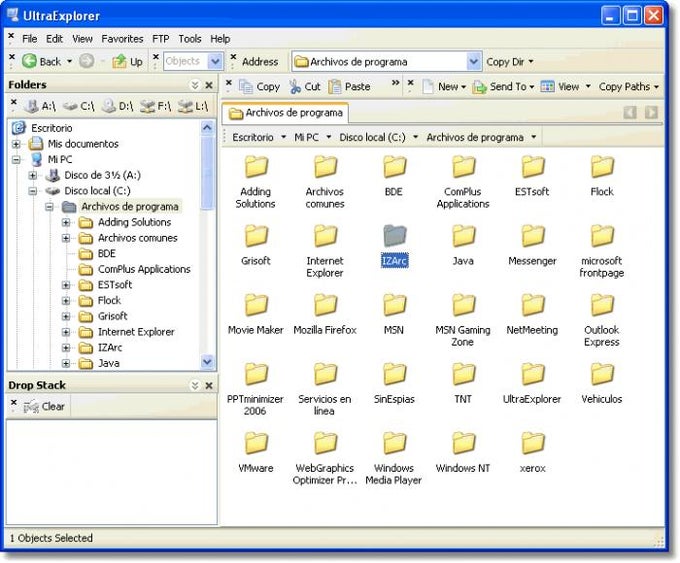680x563 pixels.
Task: Select the Windows NT folder
Action: 463,453
